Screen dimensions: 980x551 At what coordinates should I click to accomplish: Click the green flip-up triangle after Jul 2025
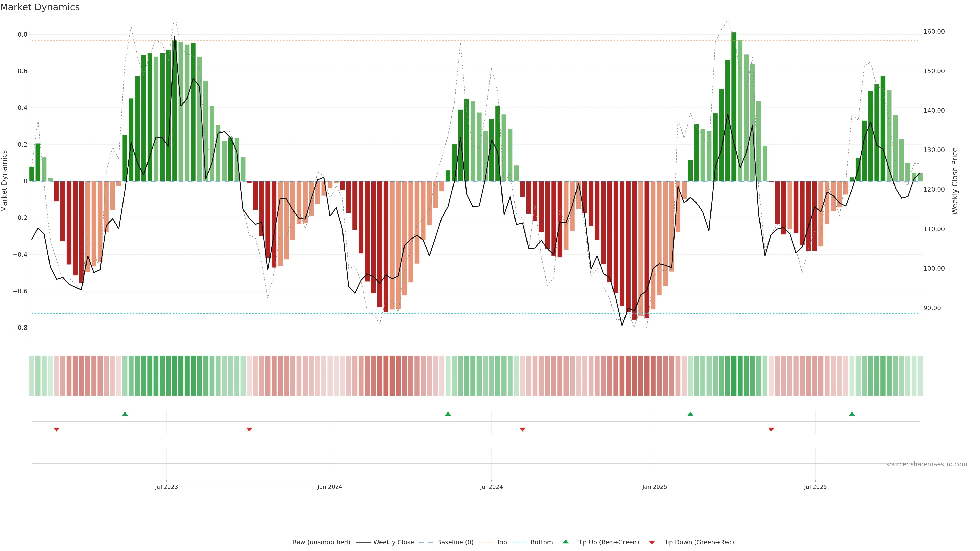(x=852, y=414)
